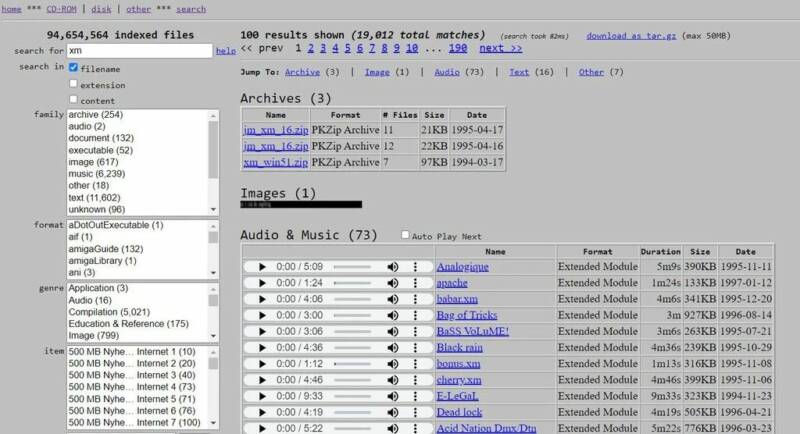800x434 pixels.
Task: Play the Analogique track
Action: tap(262, 267)
